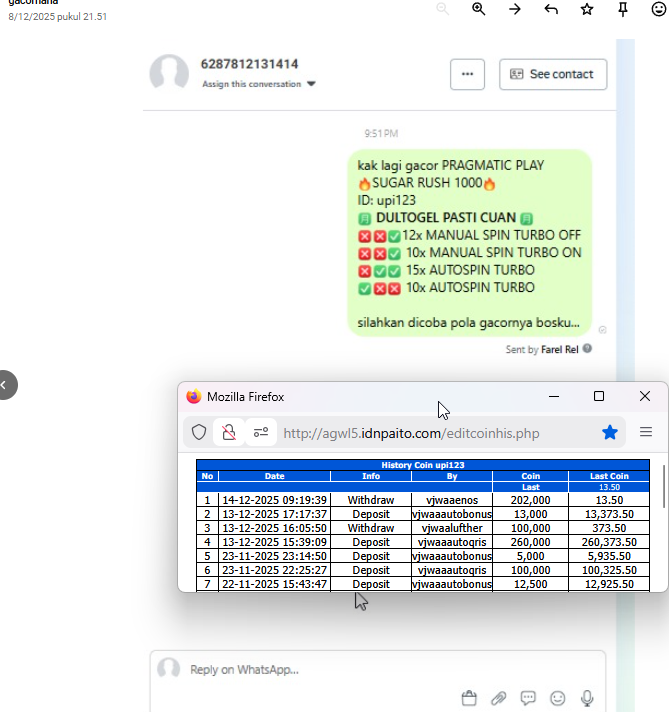Click the Firefox page vertical scrollbar
The width and height of the screenshot is (669, 712).
[664, 486]
